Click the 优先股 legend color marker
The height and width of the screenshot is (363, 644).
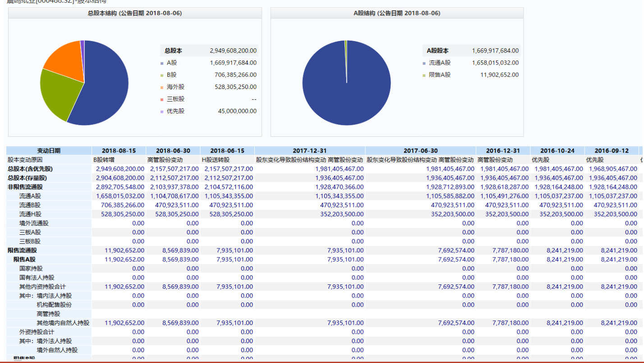pyautogui.click(x=162, y=112)
